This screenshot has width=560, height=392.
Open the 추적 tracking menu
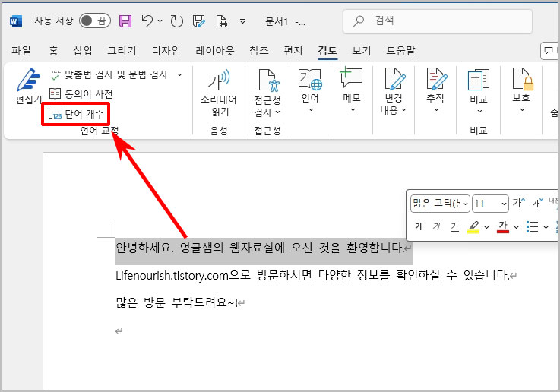coord(435,91)
